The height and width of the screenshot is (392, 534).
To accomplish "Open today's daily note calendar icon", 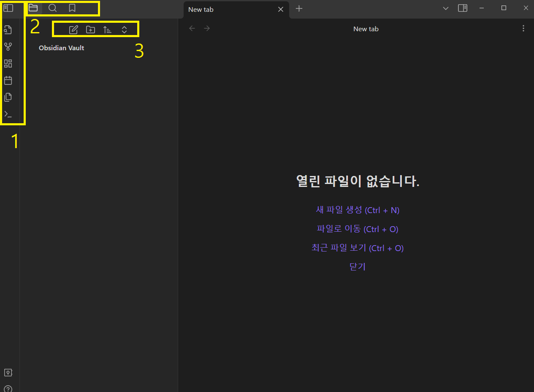I will point(8,81).
